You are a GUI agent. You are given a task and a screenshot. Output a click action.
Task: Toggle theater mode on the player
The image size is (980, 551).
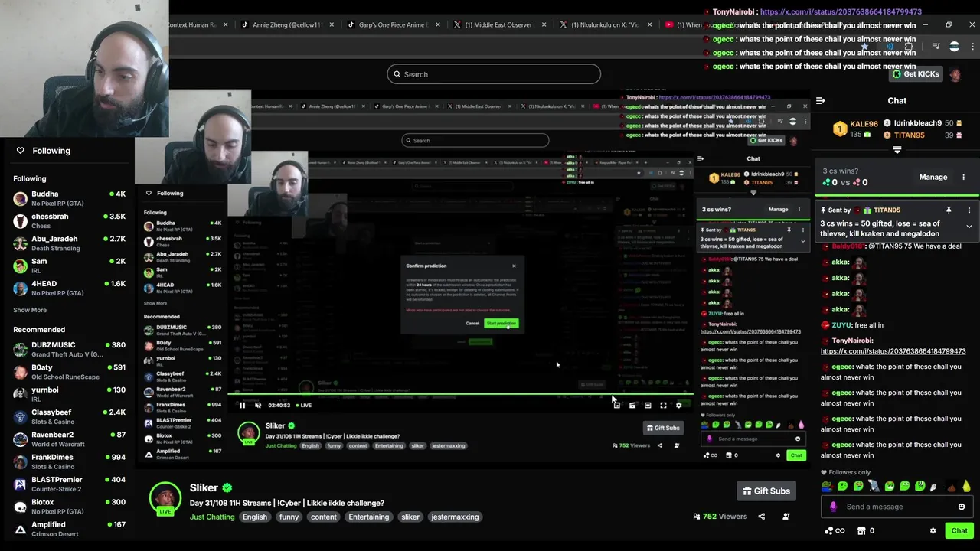point(648,405)
